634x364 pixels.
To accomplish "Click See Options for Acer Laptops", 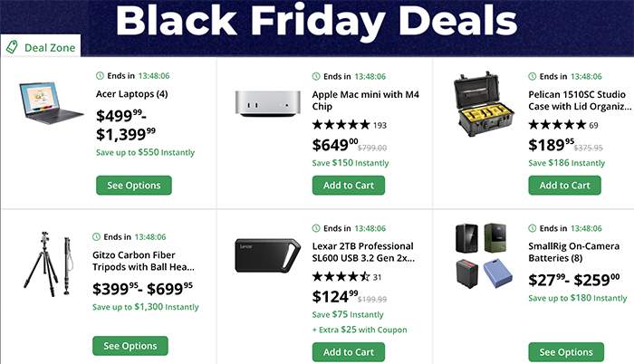I will tap(133, 186).
